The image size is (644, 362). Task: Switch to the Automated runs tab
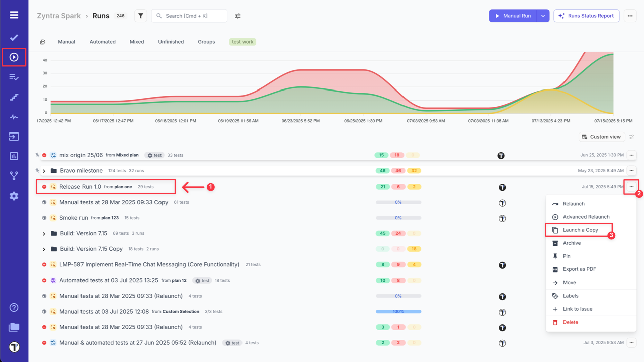coord(102,42)
